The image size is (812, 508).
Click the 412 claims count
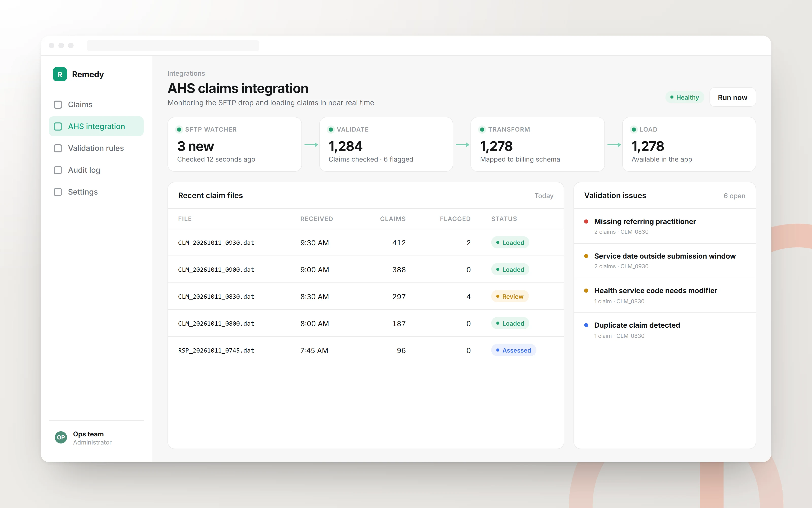coord(399,243)
